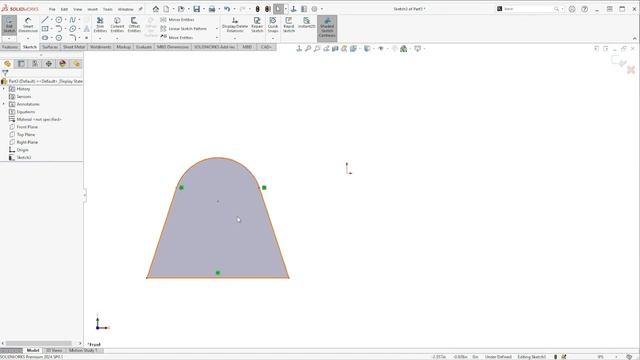Click the Home icon in title bar
The height and width of the screenshot is (360, 640).
click(x=156, y=9)
